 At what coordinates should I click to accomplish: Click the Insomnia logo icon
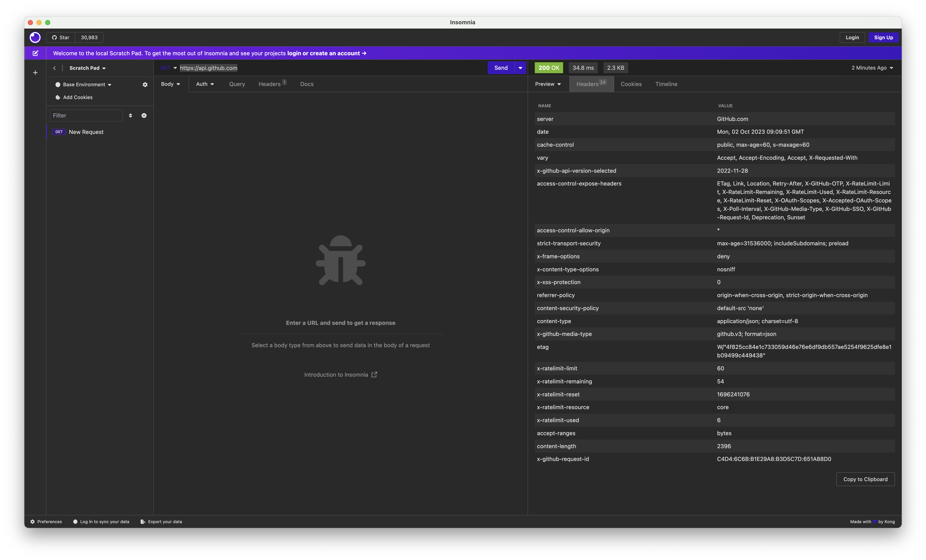point(35,37)
